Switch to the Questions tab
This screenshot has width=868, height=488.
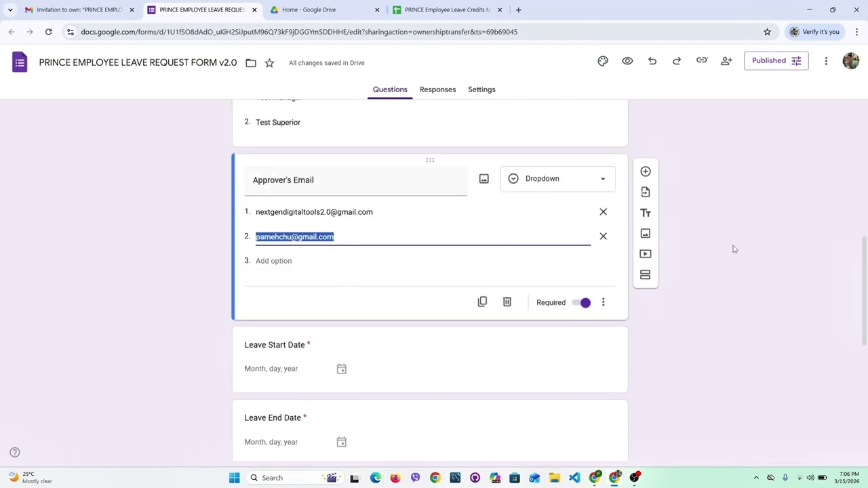tap(390, 89)
